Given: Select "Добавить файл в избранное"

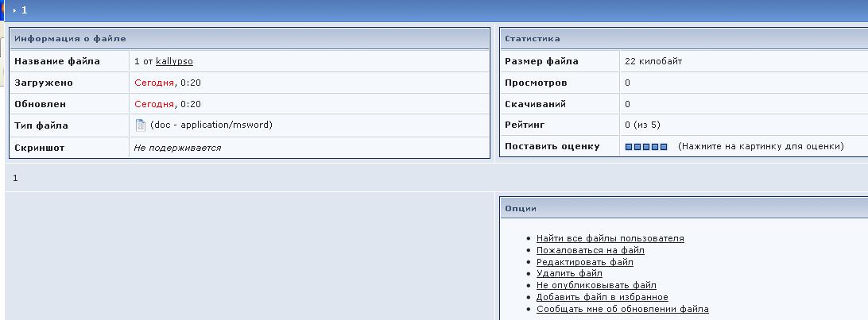Looking at the screenshot, I should (602, 297).
